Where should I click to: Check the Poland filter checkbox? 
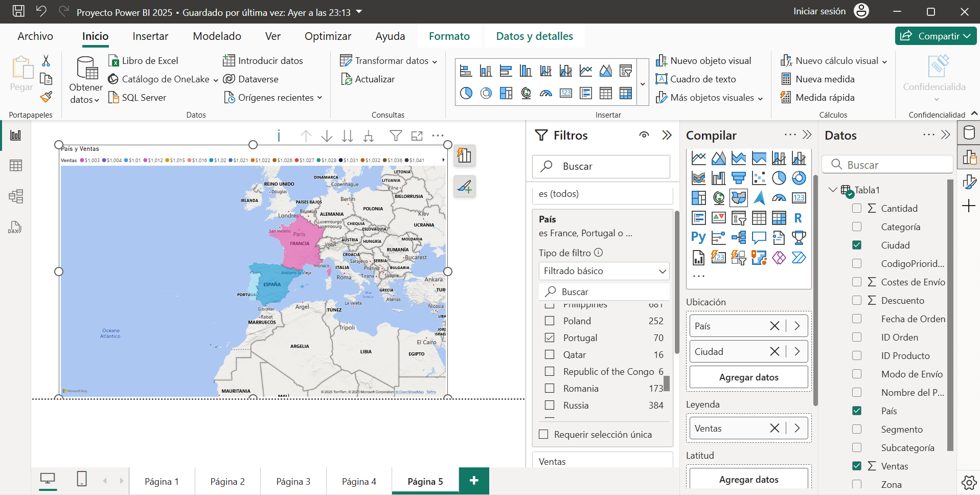(x=550, y=321)
